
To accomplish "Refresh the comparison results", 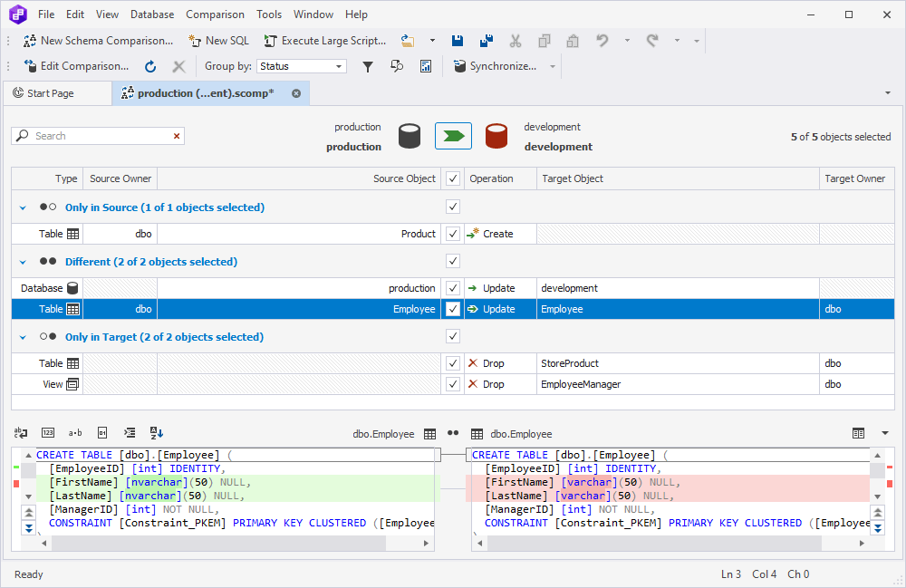I will coord(149,65).
